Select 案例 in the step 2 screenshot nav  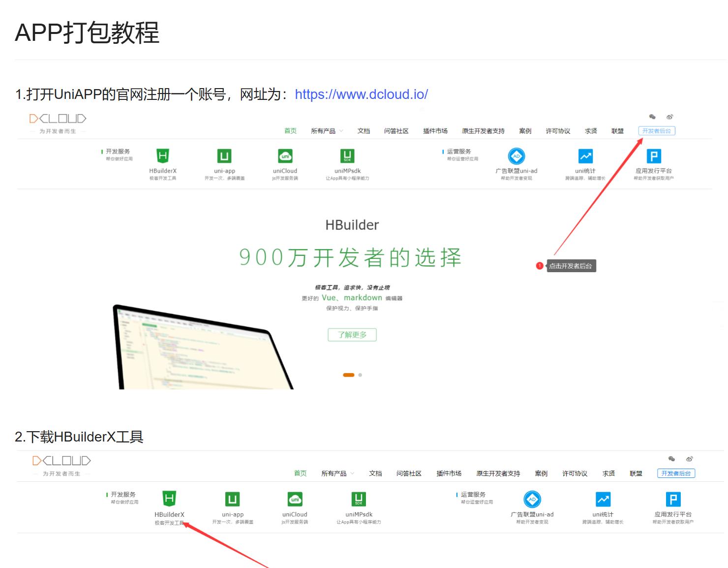pyautogui.click(x=541, y=473)
